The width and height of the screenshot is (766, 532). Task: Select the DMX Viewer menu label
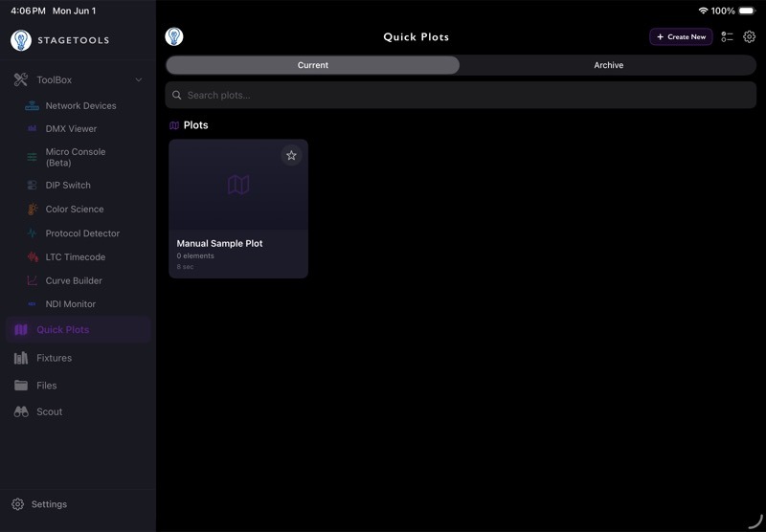(x=71, y=129)
